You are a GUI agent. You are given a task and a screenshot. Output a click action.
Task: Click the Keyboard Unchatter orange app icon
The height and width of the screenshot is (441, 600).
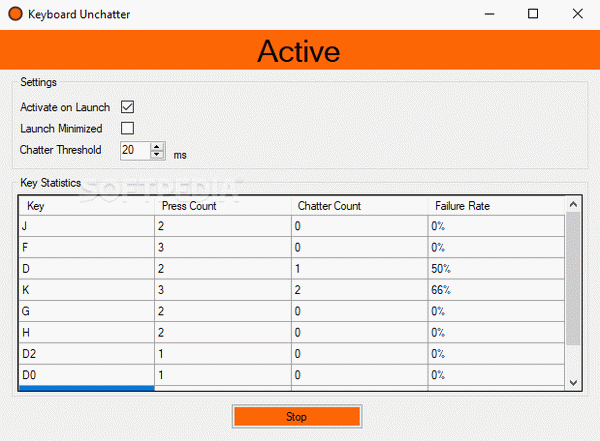(15, 14)
